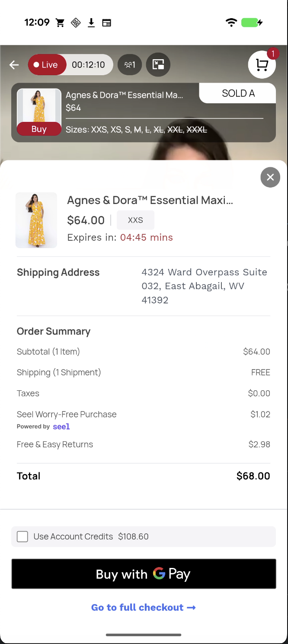Tap the live stream timer 00:12:10
Image resolution: width=288 pixels, height=644 pixels.
(88, 65)
